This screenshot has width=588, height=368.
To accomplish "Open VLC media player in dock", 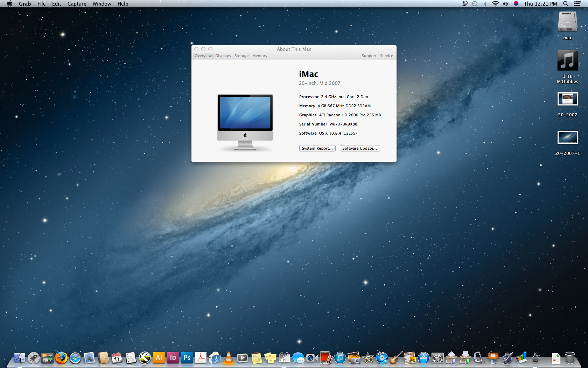I will tap(229, 358).
